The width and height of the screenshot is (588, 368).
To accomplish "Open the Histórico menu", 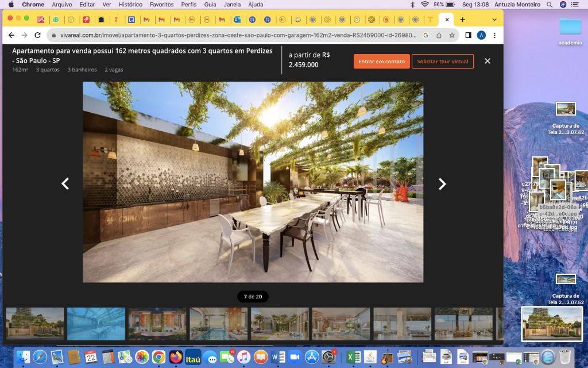I will tap(130, 4).
